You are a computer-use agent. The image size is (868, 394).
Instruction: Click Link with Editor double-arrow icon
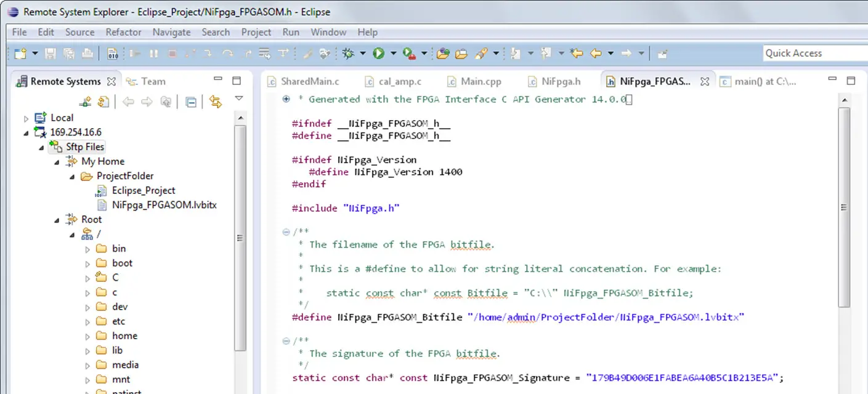pos(215,102)
